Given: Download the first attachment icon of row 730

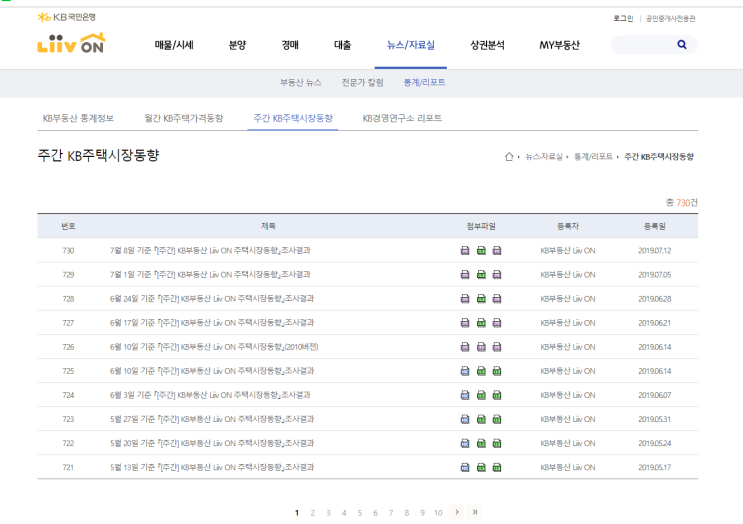Looking at the screenshot, I should (x=465, y=251).
